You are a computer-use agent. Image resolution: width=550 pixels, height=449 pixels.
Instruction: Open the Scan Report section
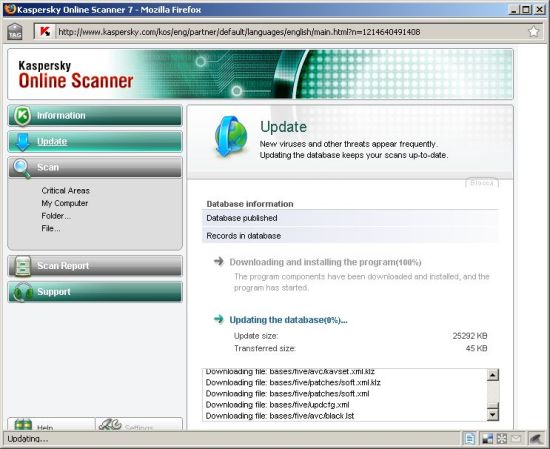(x=95, y=266)
